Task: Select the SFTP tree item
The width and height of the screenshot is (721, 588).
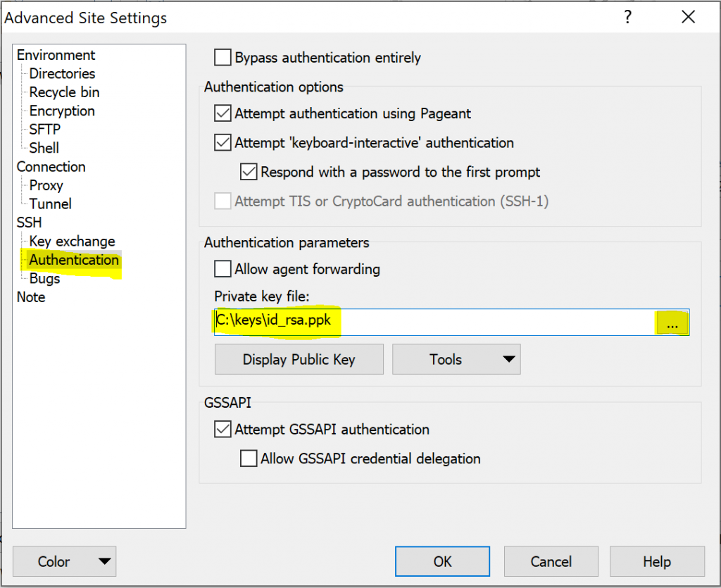Action: tap(44, 130)
